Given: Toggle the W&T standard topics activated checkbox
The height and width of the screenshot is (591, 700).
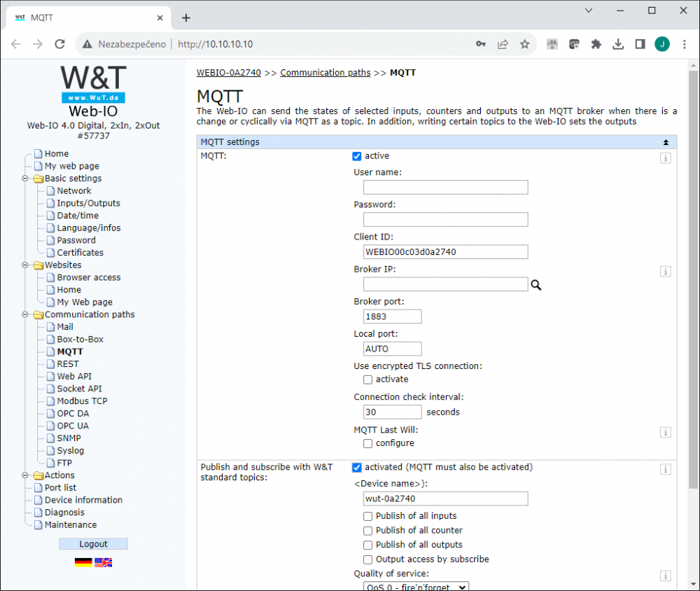Looking at the screenshot, I should click(x=357, y=467).
